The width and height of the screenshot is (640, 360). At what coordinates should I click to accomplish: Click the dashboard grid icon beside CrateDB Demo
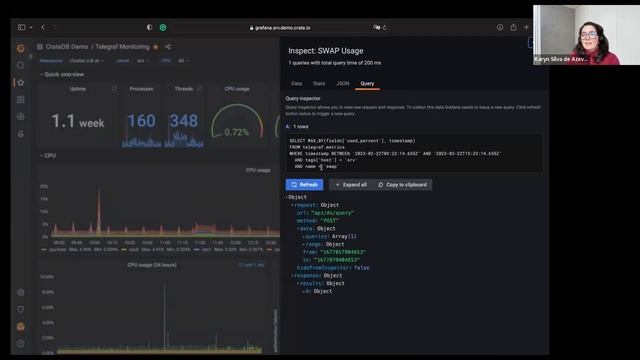pyautogui.click(x=40, y=47)
